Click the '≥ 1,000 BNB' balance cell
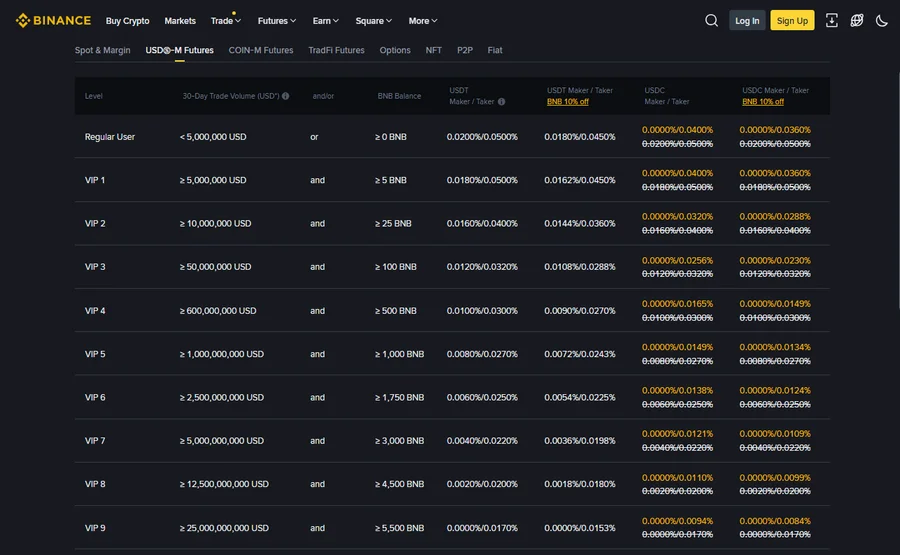The image size is (900, 555). [x=399, y=354]
